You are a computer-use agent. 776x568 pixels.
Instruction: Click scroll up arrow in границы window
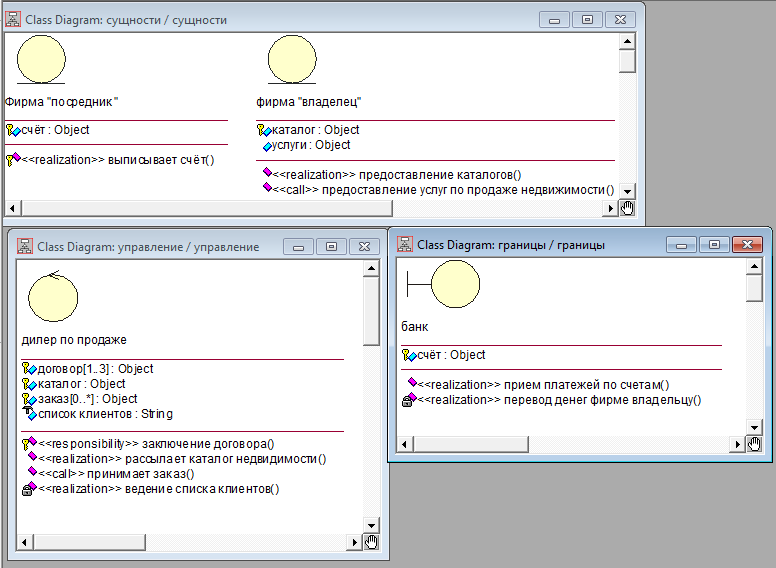coord(754,267)
